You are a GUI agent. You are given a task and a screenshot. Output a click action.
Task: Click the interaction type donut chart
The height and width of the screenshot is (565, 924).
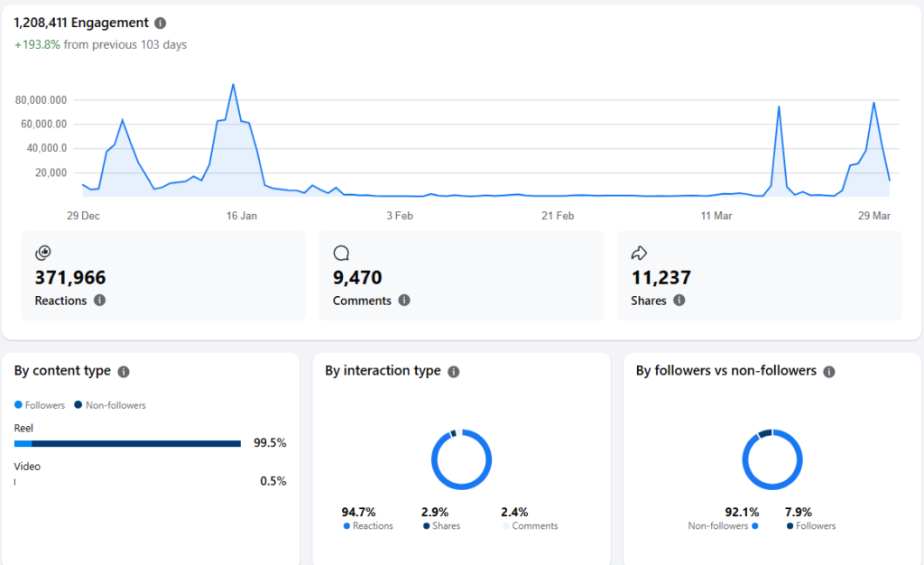coord(461,459)
